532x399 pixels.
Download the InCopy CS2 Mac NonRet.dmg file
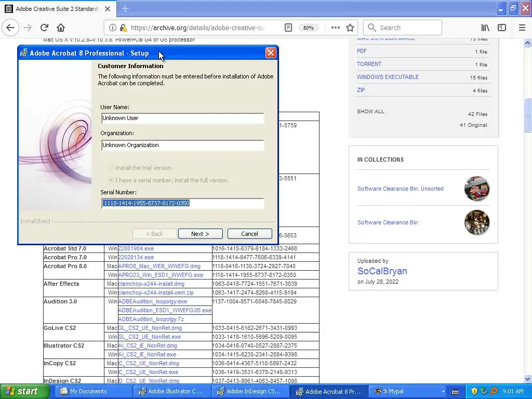149,363
